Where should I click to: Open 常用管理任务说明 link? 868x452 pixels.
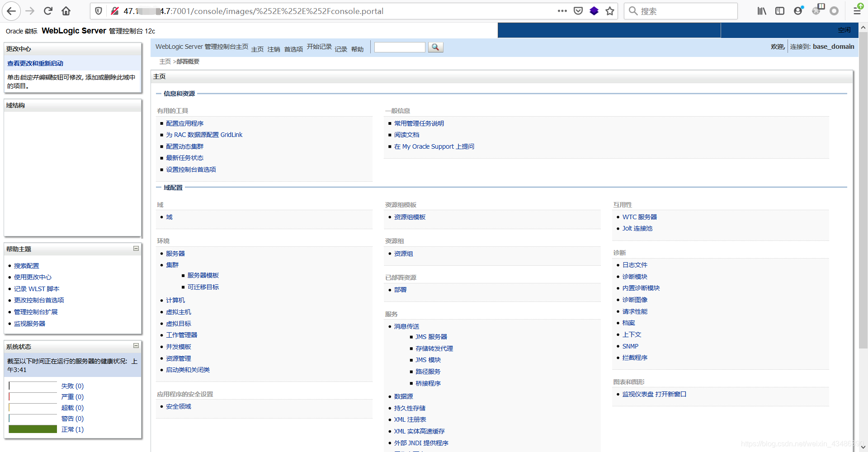(419, 123)
